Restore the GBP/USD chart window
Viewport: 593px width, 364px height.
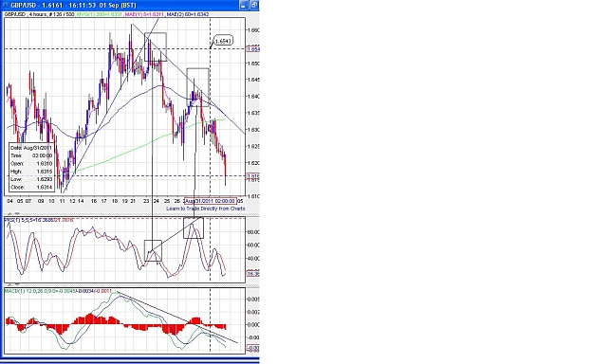pos(254,5)
